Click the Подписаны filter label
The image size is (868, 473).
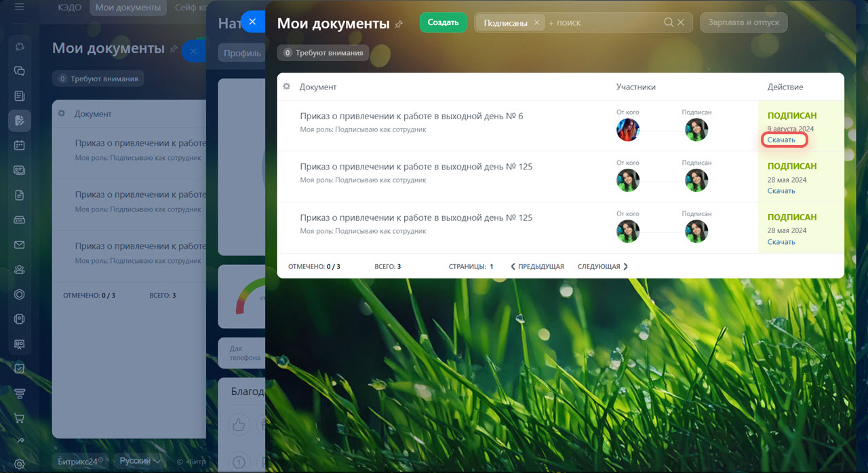[505, 23]
